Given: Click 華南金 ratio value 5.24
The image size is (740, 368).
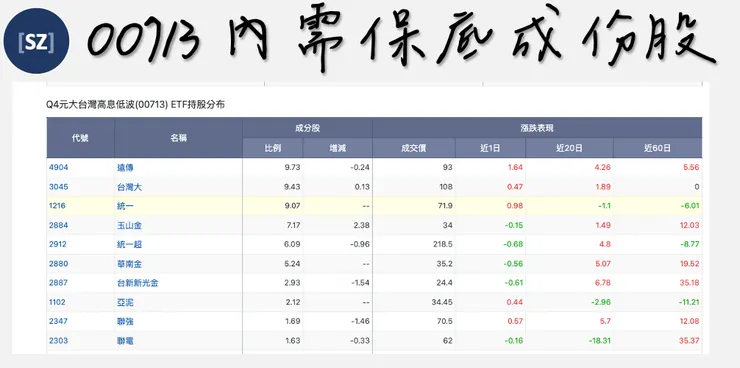Looking at the screenshot, I should [x=293, y=263].
